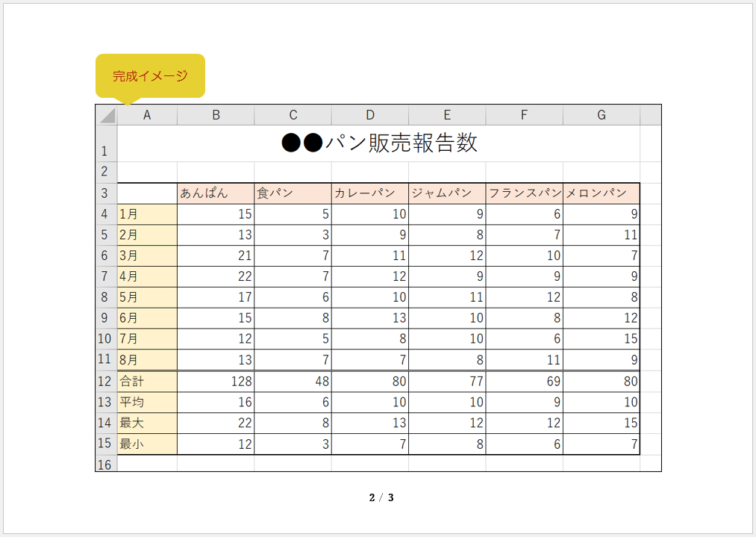Click 5月 あんぱん value 17
Screen dimensions: 756x537
[x=216, y=297]
